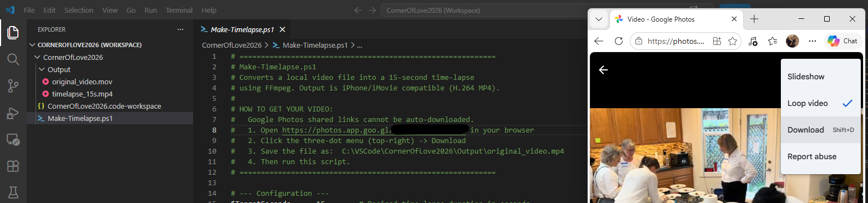Open the browser profile avatar
The height and width of the screenshot is (203, 868).
coord(793,41)
